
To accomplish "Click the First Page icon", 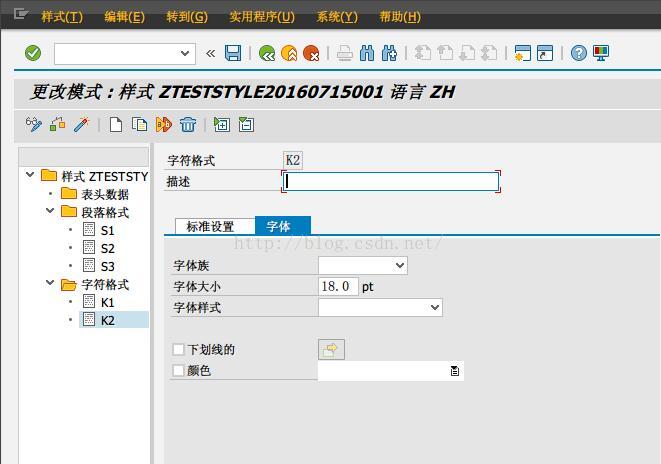I will [423, 54].
